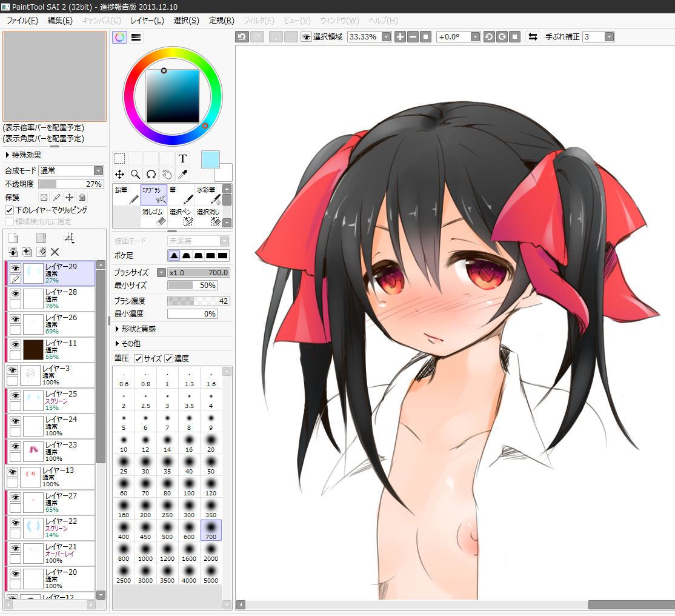675x616 pixels.
Task: Select the hardest ボケ足 edge shape
Action: (x=222, y=255)
